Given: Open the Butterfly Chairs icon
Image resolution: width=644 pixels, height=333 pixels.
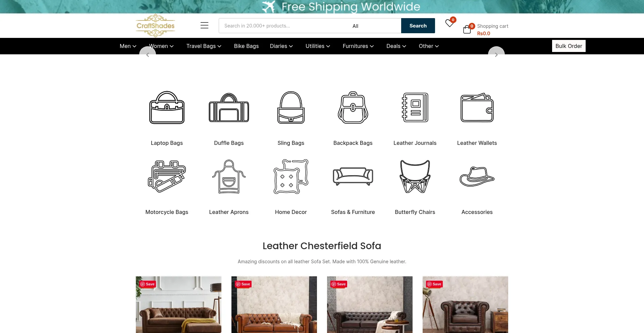Looking at the screenshot, I should (x=415, y=176).
